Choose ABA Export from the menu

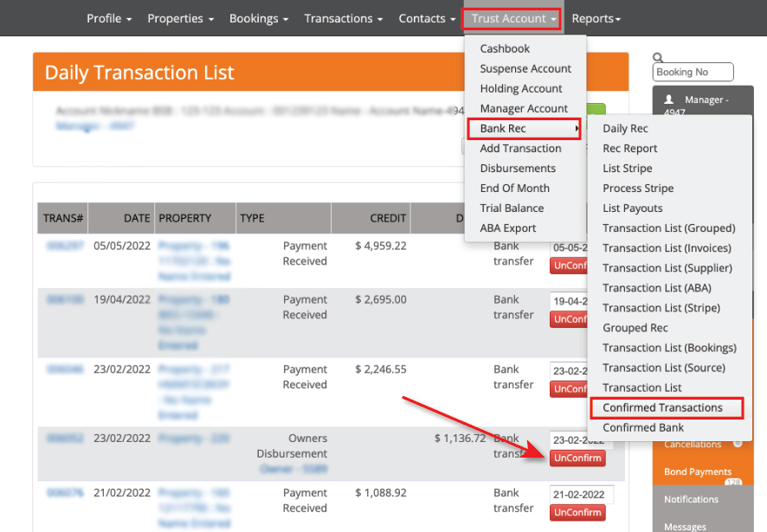pyautogui.click(x=508, y=228)
